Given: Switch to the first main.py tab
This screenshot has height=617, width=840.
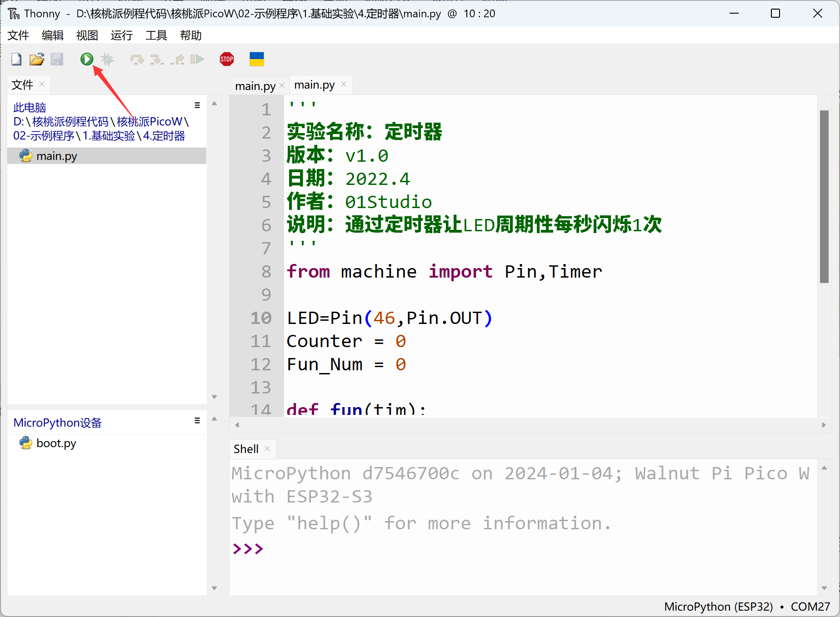Looking at the screenshot, I should (255, 86).
